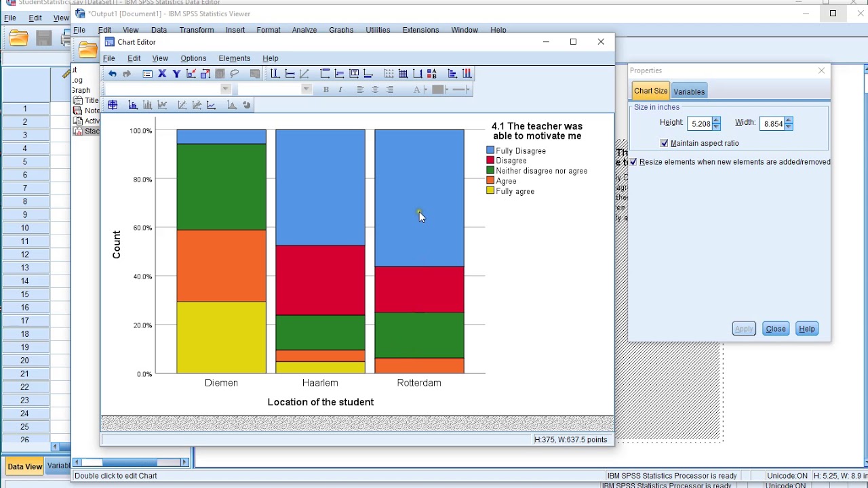The height and width of the screenshot is (488, 868).
Task: Click the Apply button in Properties
Action: point(744,329)
